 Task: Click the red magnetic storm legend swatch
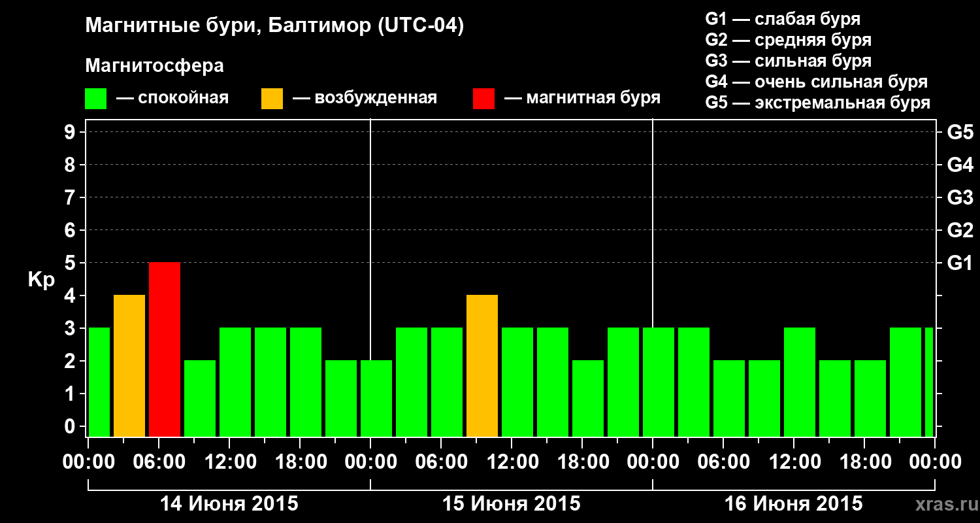click(x=484, y=99)
